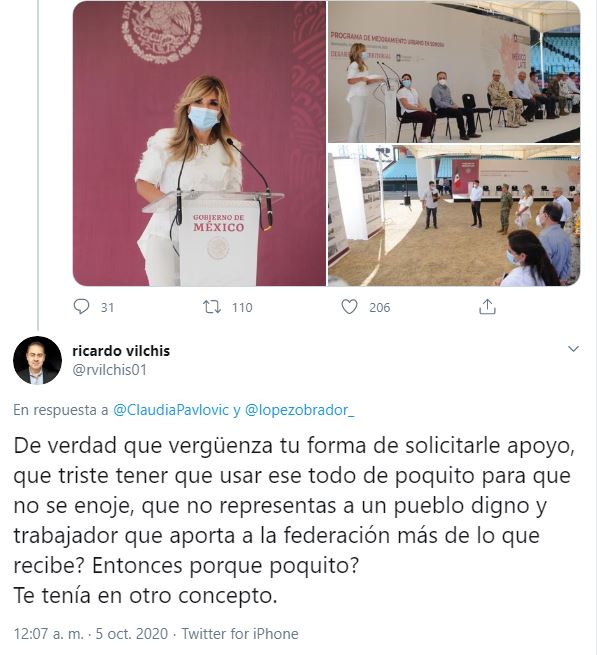Like the tweet with heart icon

tap(349, 307)
